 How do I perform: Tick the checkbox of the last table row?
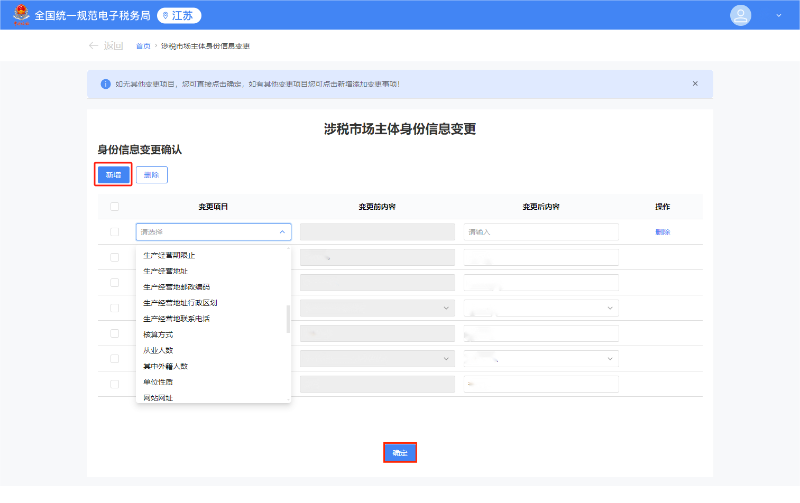(x=114, y=384)
